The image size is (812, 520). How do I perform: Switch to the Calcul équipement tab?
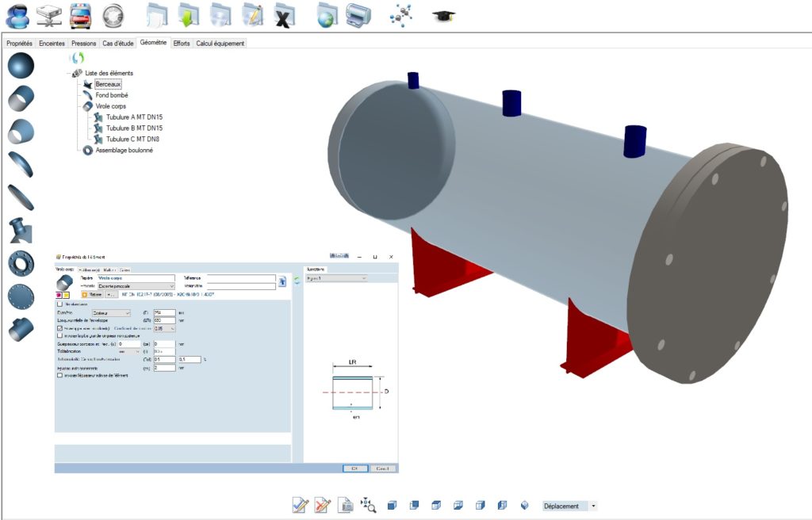point(220,44)
